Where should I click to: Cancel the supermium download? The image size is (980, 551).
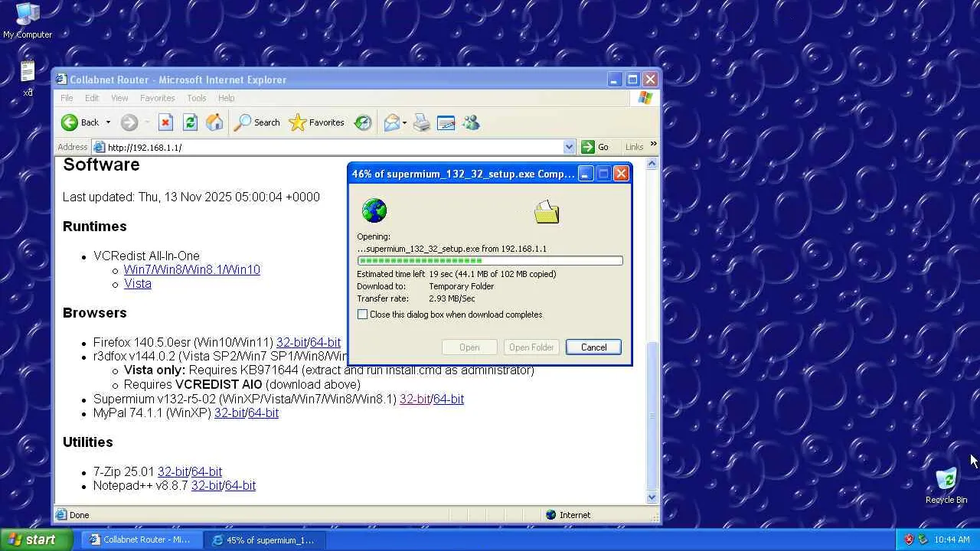click(x=593, y=347)
